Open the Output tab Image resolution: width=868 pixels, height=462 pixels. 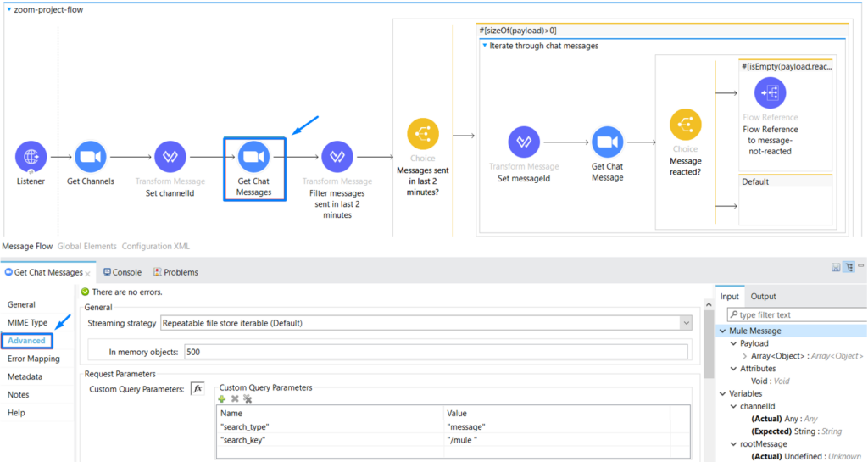tap(763, 296)
